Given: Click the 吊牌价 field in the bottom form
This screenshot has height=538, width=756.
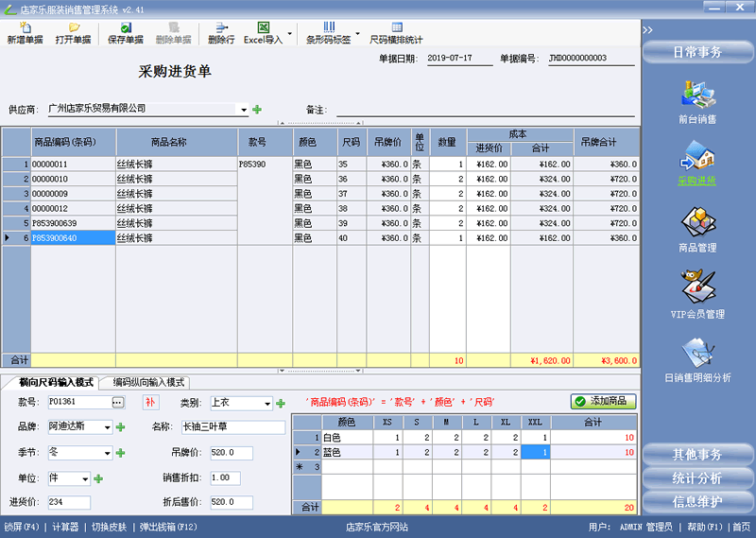Looking at the screenshot, I should 231,453.
